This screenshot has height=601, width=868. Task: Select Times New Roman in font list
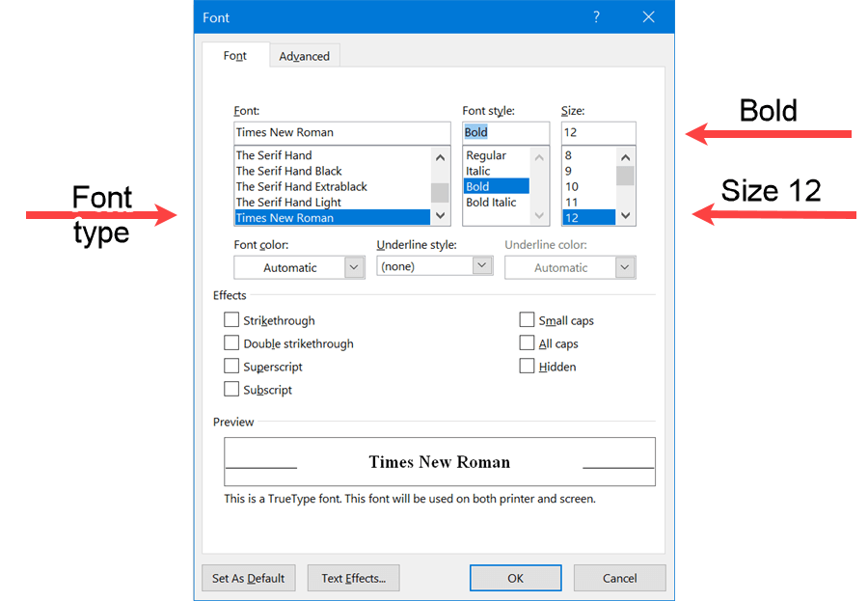coord(332,217)
